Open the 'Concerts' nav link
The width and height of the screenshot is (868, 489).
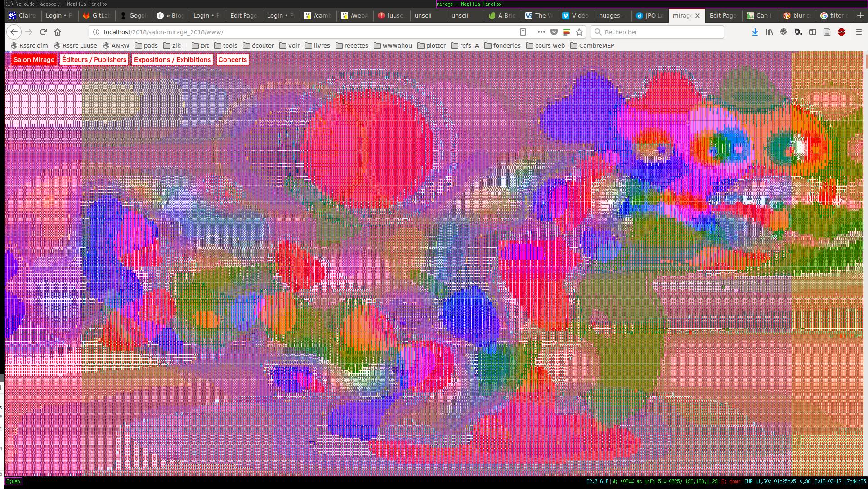[x=233, y=59]
